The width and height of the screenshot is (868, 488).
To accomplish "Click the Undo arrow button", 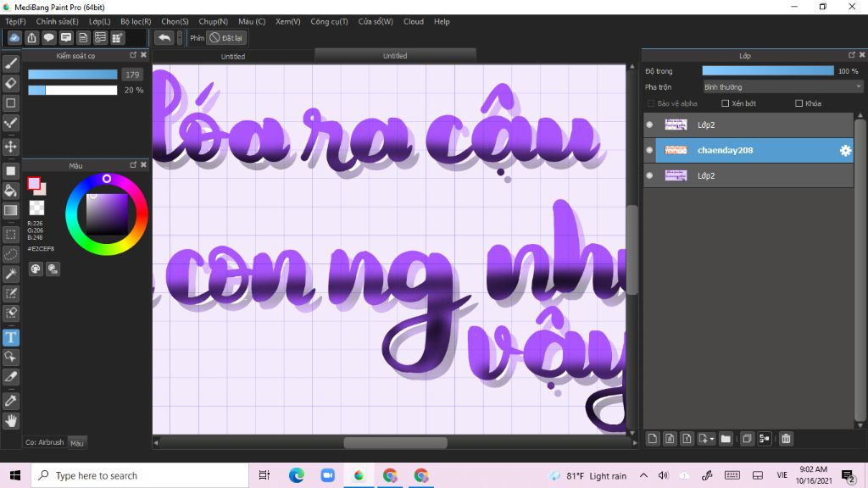I will 164,37.
